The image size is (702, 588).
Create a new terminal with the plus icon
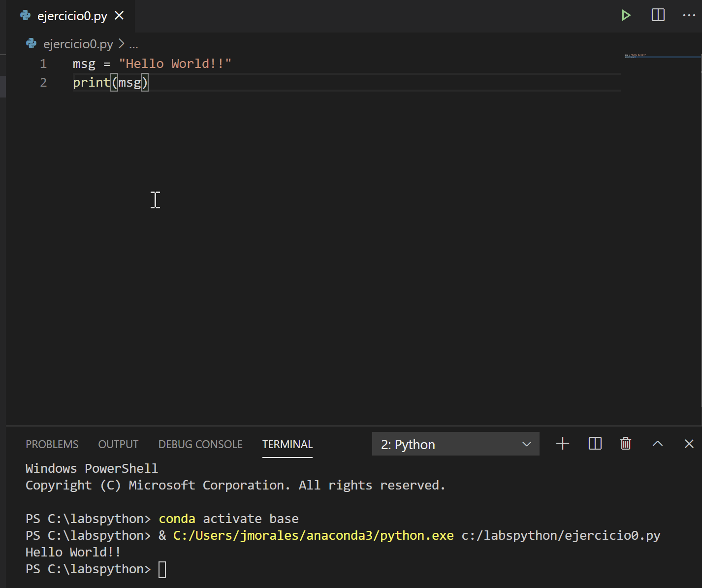562,444
